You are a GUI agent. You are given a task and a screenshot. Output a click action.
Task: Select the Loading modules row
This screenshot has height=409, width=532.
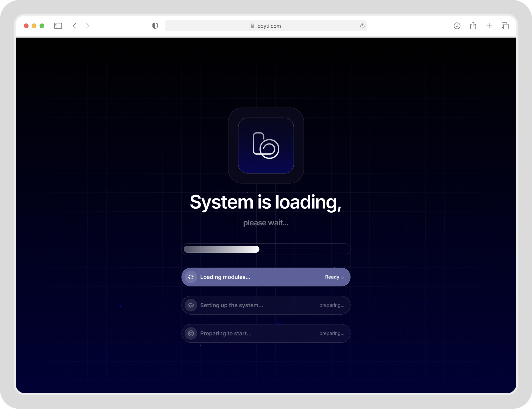tap(266, 277)
